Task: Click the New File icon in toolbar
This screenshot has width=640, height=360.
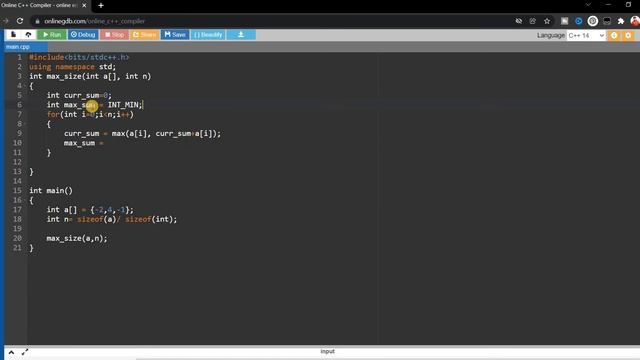Action: [13, 35]
